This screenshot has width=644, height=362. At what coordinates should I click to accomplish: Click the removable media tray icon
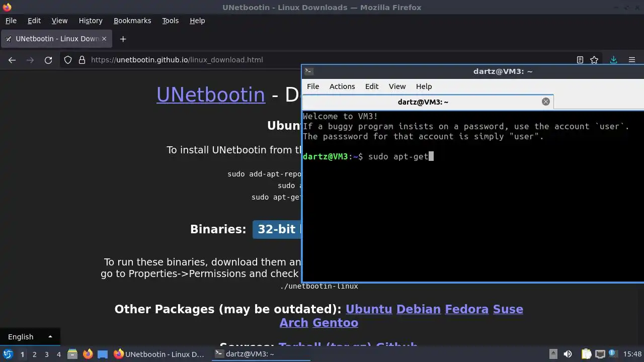pos(553,354)
